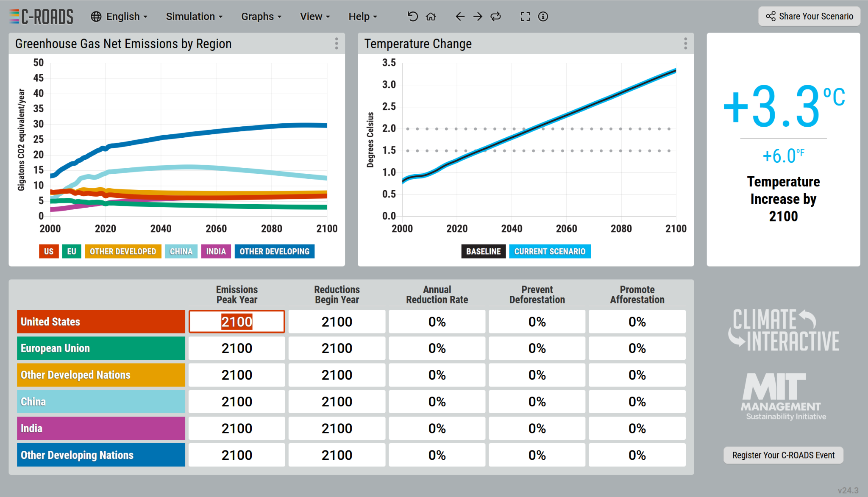Select China Annual Reduction Rate field
This screenshot has height=497, width=868.
[437, 402]
